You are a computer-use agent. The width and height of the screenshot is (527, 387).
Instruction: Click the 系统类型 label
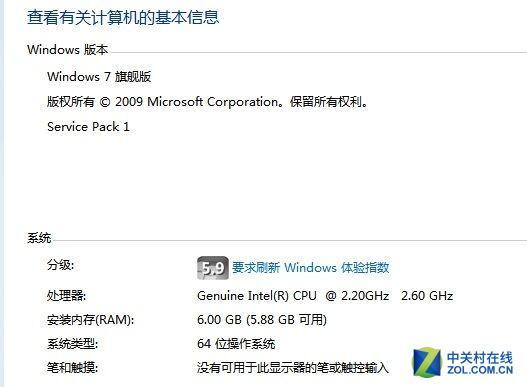click(73, 344)
